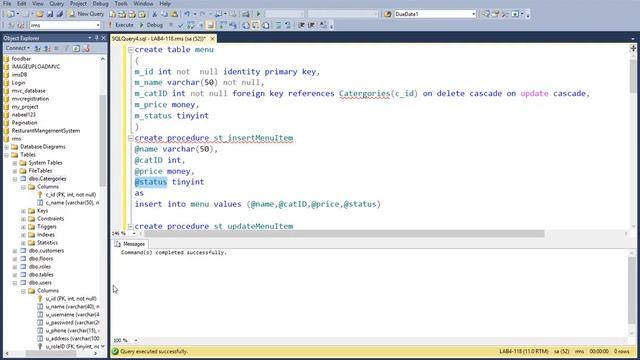Open the Tools menu
Image resolution: width=640 pixels, height=360 pixels.
click(121, 4)
